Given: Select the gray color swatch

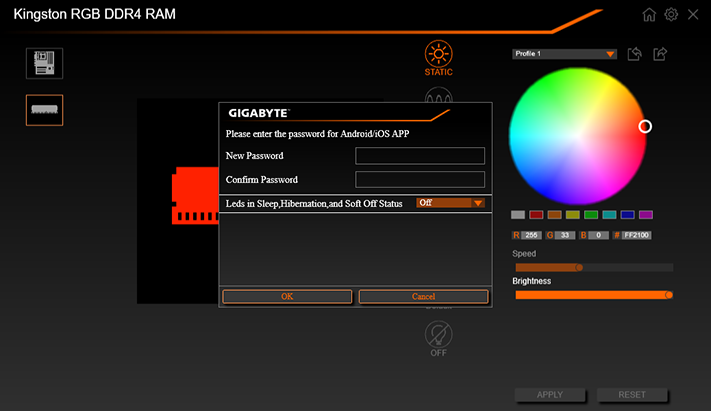Looking at the screenshot, I should 518,215.
